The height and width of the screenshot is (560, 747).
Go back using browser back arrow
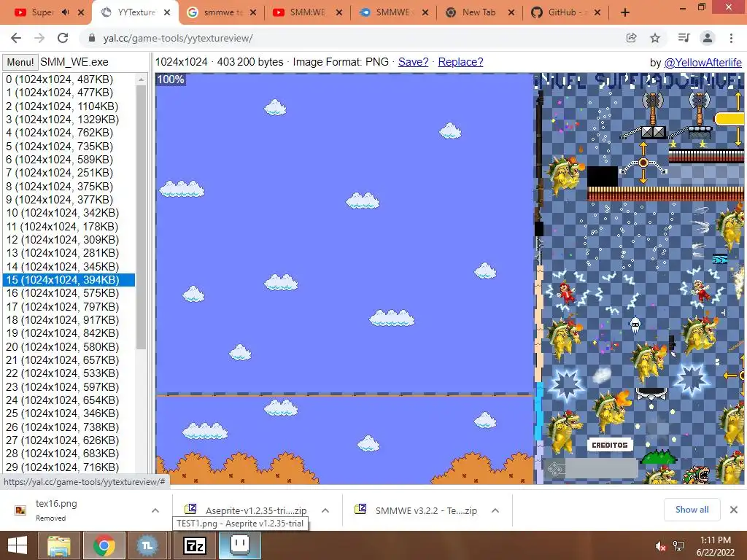pos(16,38)
